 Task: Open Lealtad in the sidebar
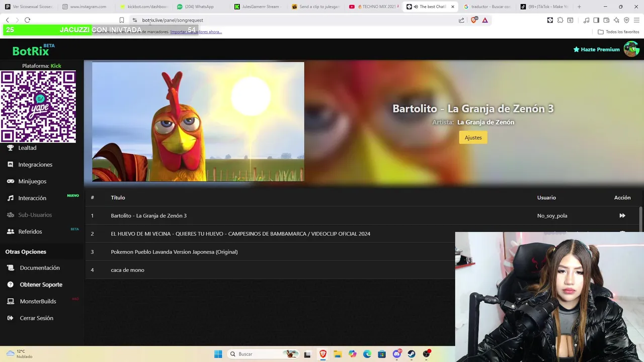pyautogui.click(x=27, y=148)
